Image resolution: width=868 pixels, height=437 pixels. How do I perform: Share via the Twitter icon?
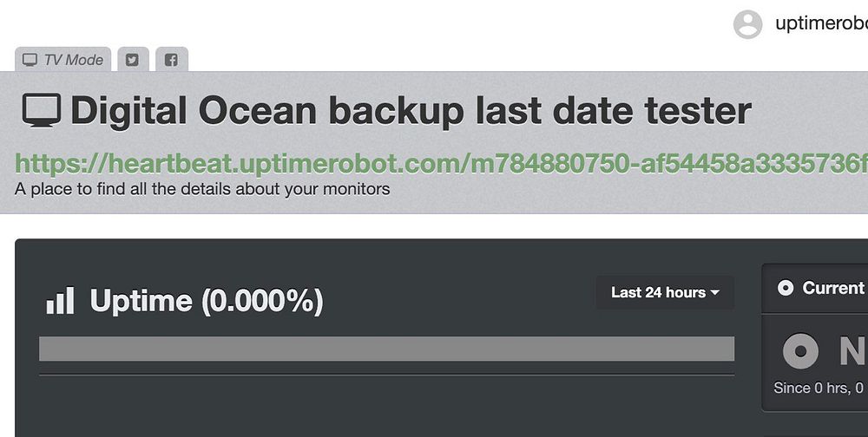tap(132, 60)
